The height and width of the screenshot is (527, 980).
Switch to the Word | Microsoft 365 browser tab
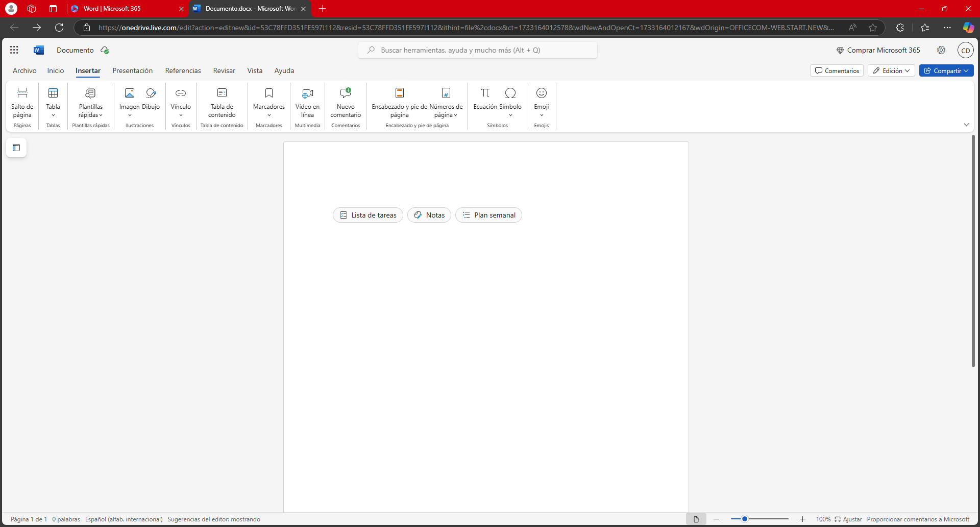coord(122,9)
